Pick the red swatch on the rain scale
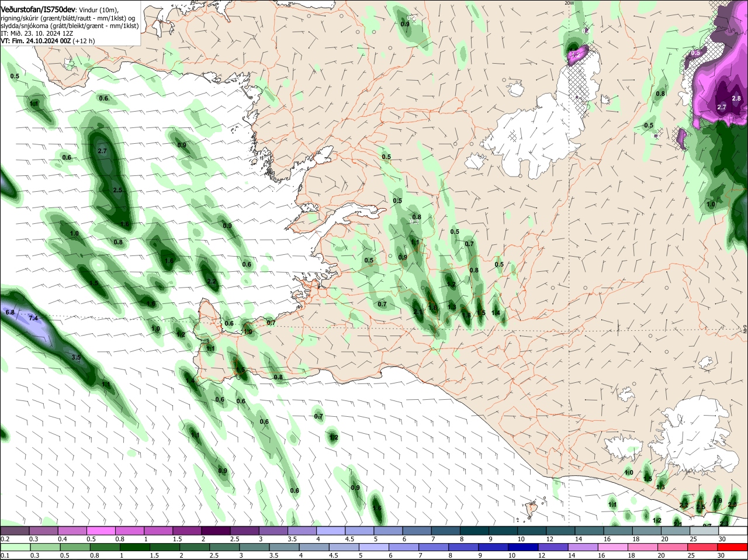The height and width of the screenshot is (560, 748). (x=733, y=547)
